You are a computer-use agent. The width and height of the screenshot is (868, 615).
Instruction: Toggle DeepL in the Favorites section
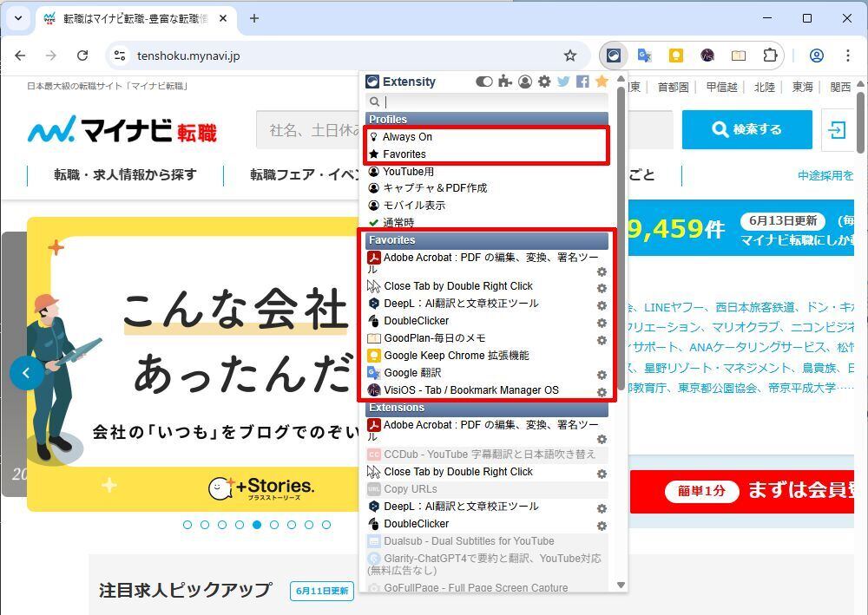pyautogui.click(x=453, y=303)
